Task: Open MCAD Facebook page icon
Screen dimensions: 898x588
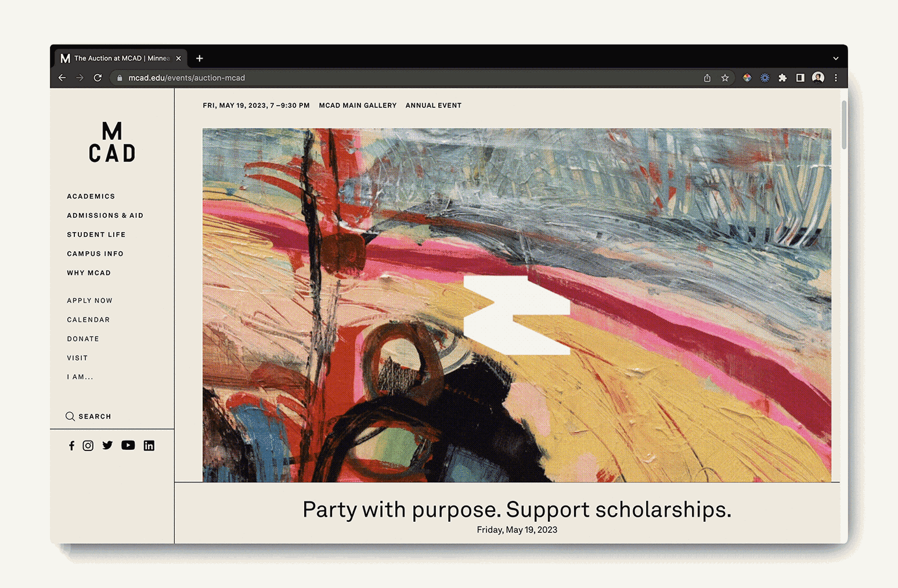Action: coord(71,446)
